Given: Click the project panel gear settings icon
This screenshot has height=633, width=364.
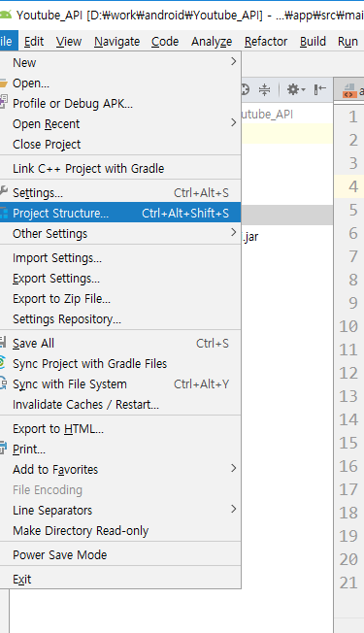Looking at the screenshot, I should 295,89.
